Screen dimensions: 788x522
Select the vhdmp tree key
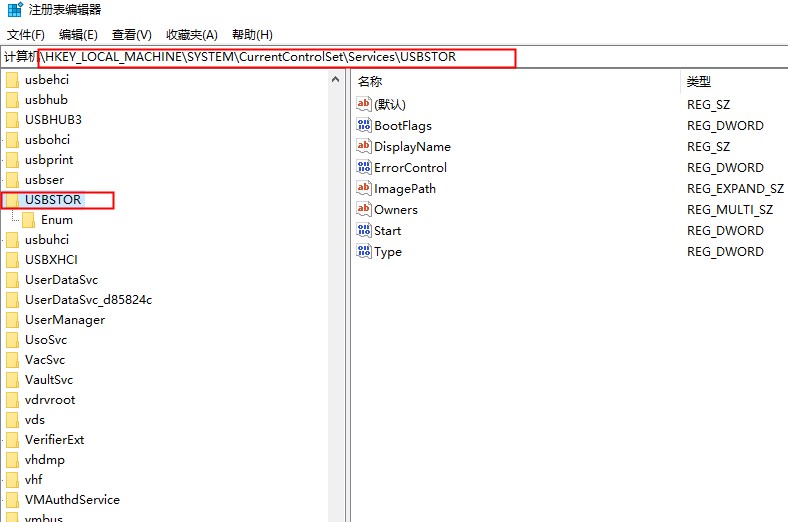click(45, 460)
